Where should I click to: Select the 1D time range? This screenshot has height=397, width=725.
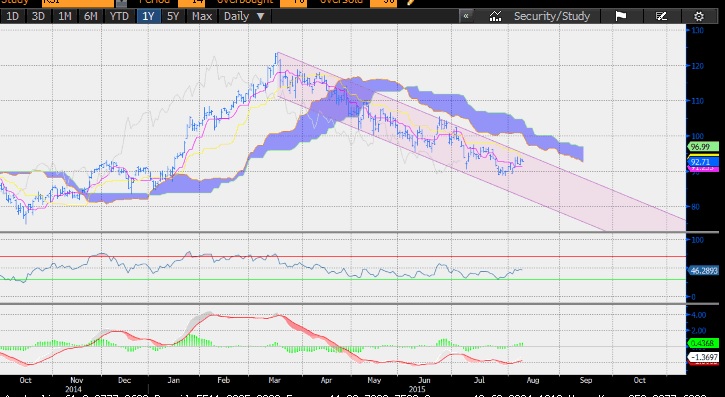click(12, 16)
